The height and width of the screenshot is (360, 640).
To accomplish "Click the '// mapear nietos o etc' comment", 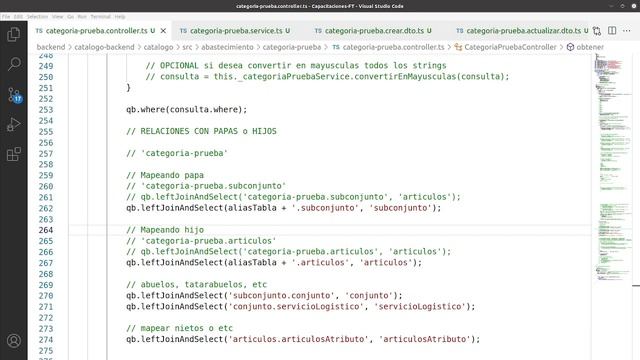I will tap(179, 328).
